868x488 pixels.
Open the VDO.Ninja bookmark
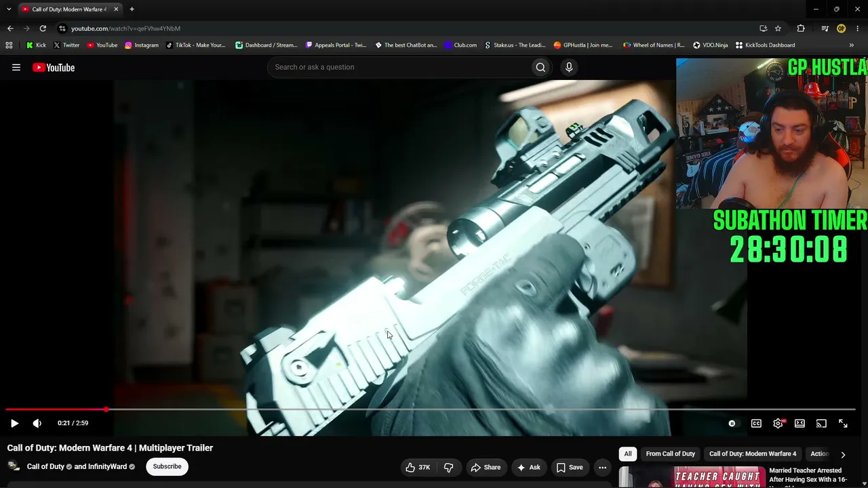[x=711, y=45]
